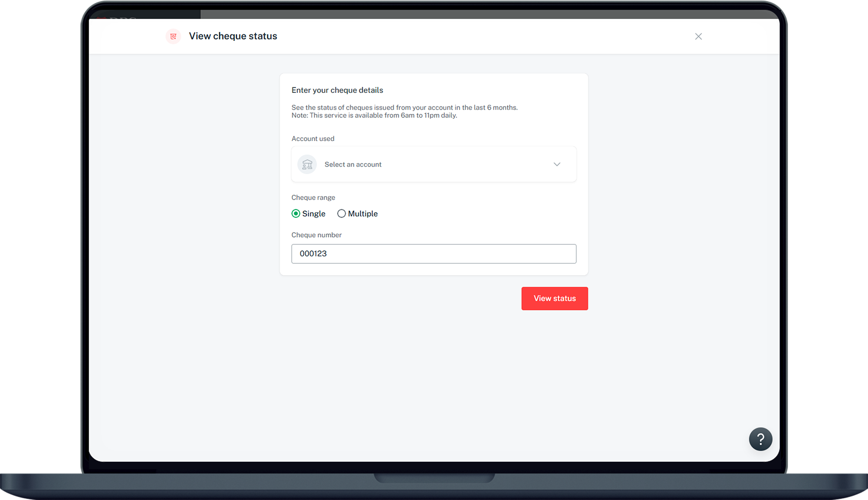Screen dimensions: 868x500
Task: Click the Multiple label text
Action: [363, 214]
